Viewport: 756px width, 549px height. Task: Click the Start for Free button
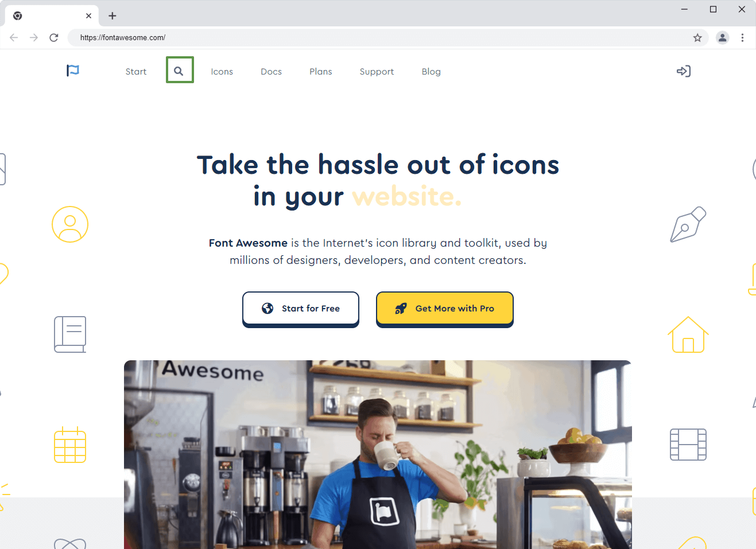click(x=301, y=309)
